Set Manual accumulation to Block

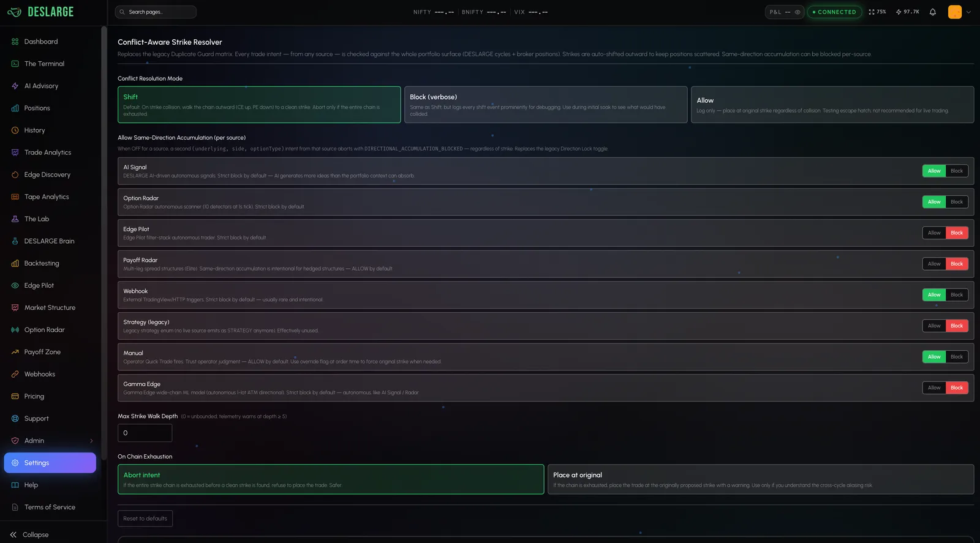[x=957, y=357]
